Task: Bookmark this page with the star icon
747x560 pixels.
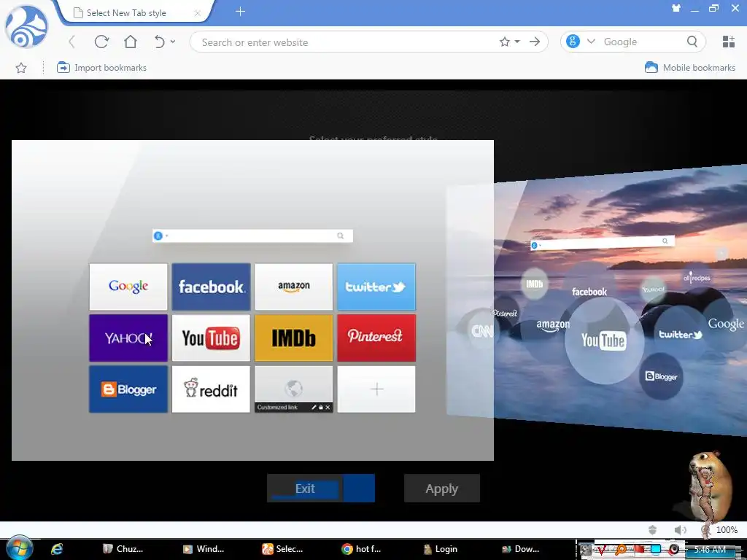Action: (505, 42)
